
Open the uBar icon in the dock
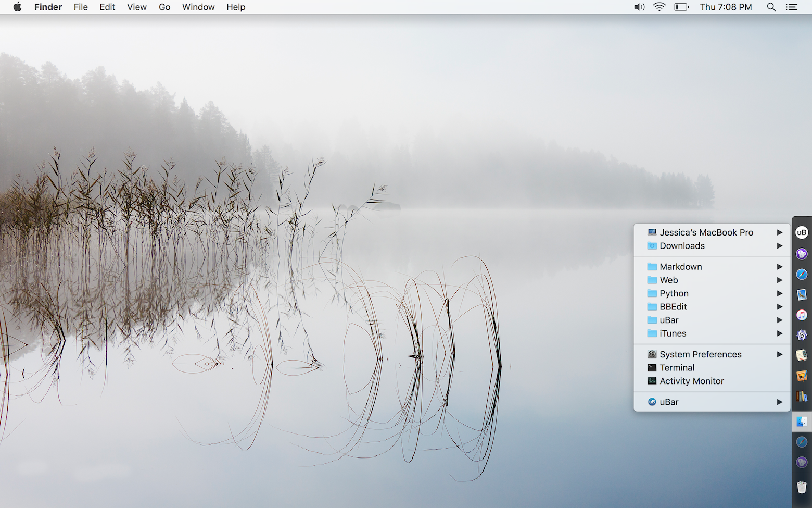click(x=802, y=232)
